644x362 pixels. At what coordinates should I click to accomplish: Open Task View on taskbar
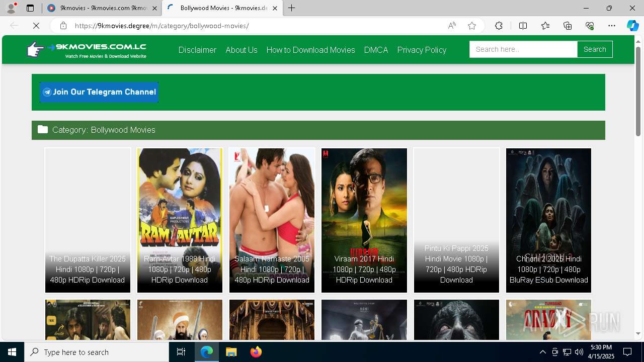pos(181,352)
